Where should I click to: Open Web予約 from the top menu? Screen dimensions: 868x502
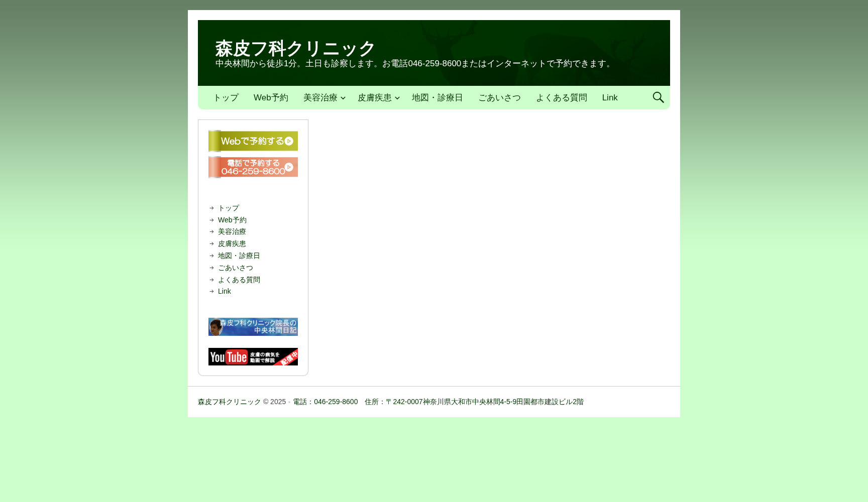[271, 97]
